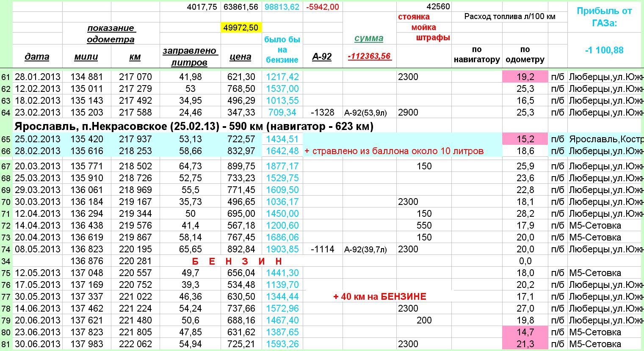Click the Ярославль trip heading row
Image resolution: width=644 pixels, height=351 pixels.
click(x=194, y=126)
